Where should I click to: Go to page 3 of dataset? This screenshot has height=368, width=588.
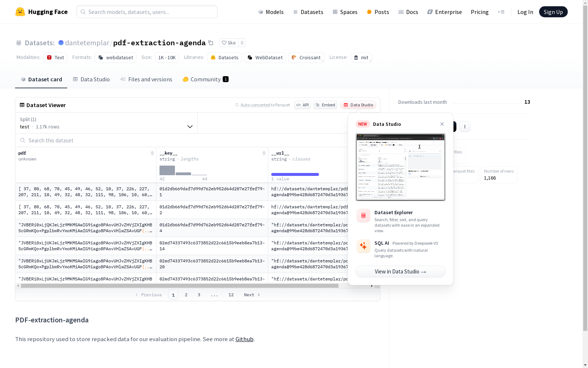[199, 295]
